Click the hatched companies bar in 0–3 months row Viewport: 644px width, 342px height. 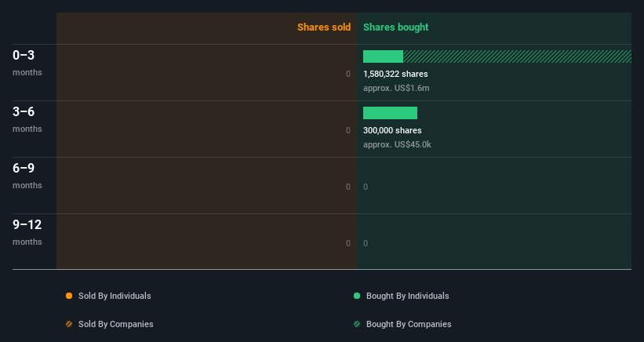[517, 56]
